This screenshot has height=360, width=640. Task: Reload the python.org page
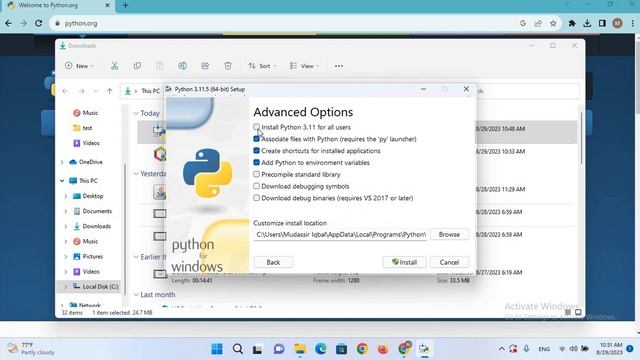[38, 23]
